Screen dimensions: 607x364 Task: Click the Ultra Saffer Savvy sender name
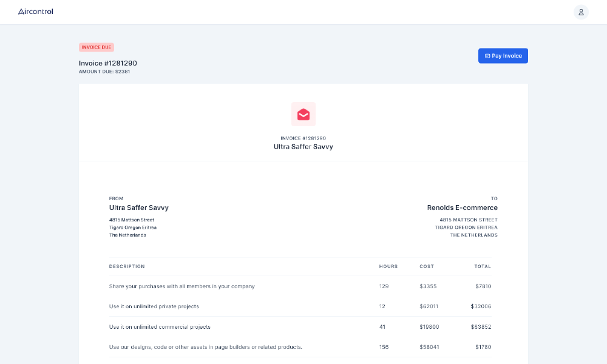[x=138, y=207]
